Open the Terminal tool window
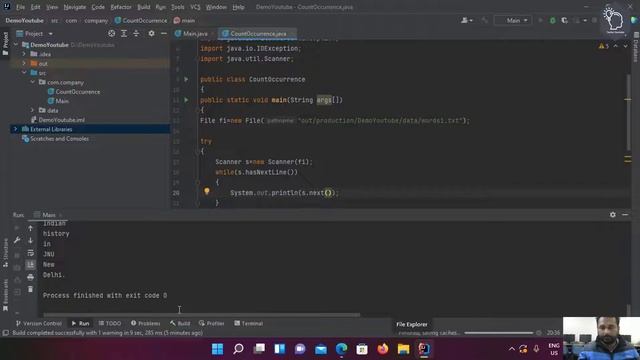640x360 pixels. [248, 323]
